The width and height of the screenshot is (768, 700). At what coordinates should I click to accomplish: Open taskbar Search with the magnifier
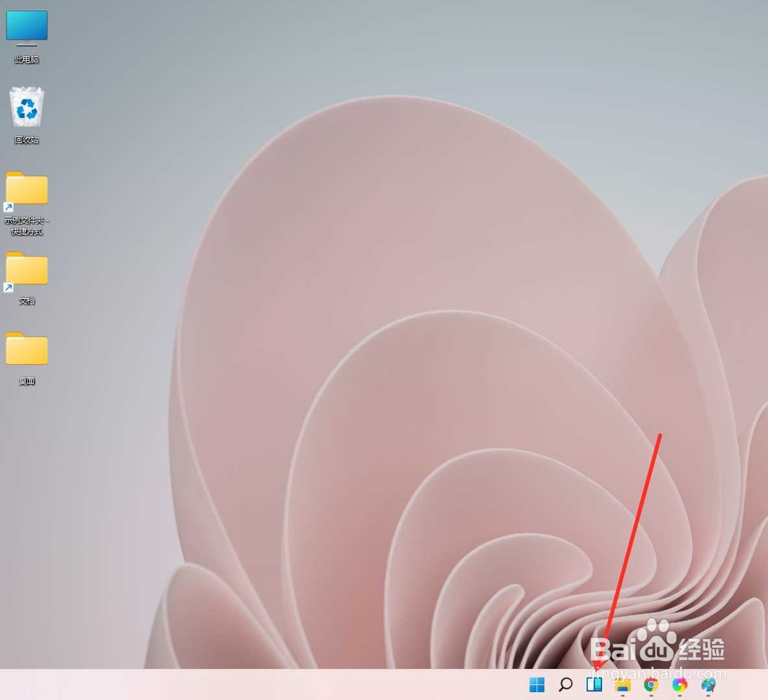click(566, 684)
